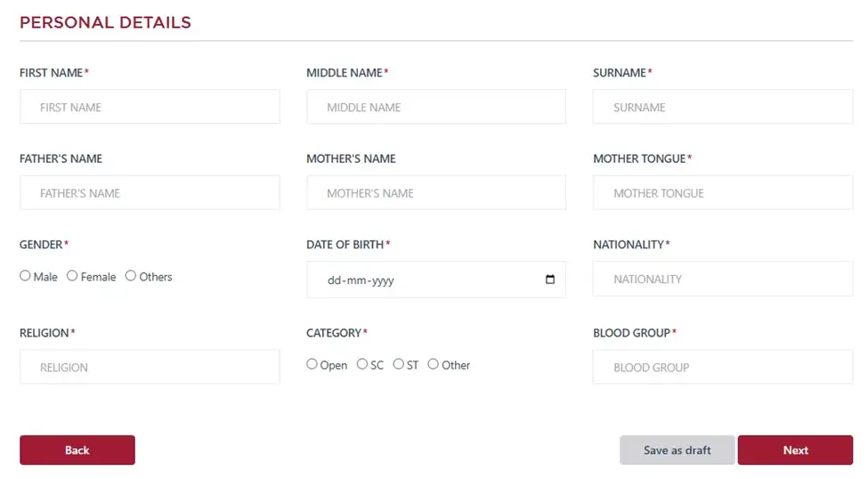Click the First Name input field
The image size is (868, 479).
(x=150, y=107)
